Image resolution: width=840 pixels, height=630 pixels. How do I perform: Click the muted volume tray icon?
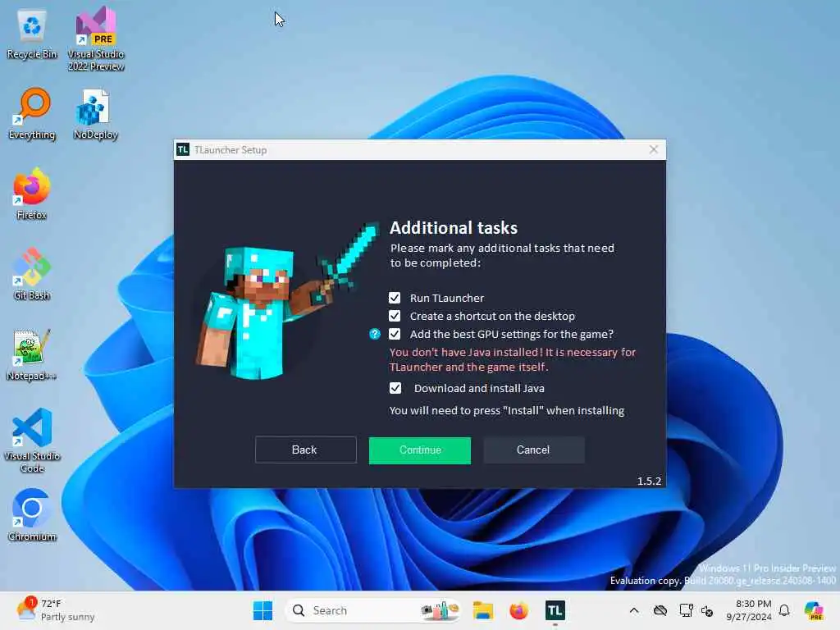[x=707, y=610]
